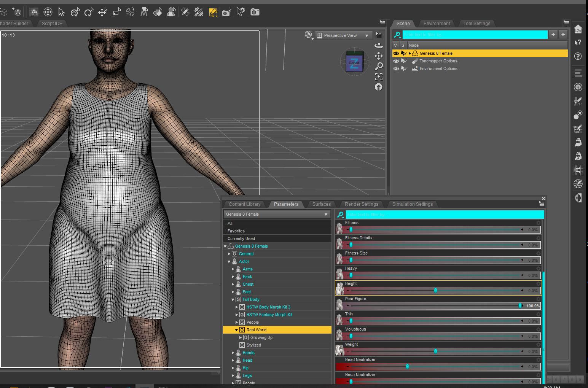The height and width of the screenshot is (388, 588).
Task: Collapse the Full Body category
Action: coord(233,299)
